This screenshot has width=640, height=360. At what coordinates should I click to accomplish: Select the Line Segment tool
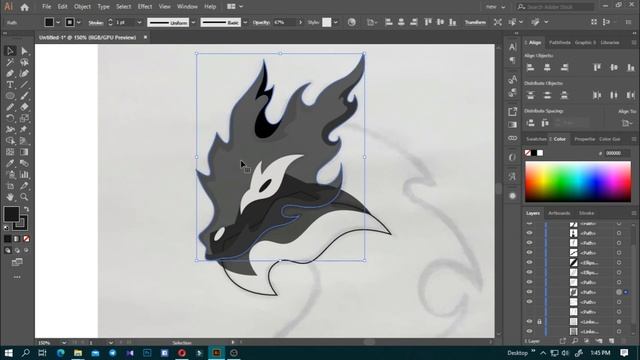24,85
